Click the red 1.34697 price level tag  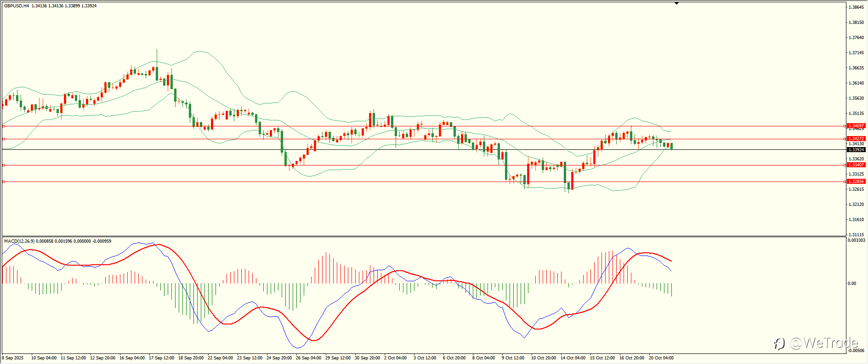pos(856,126)
